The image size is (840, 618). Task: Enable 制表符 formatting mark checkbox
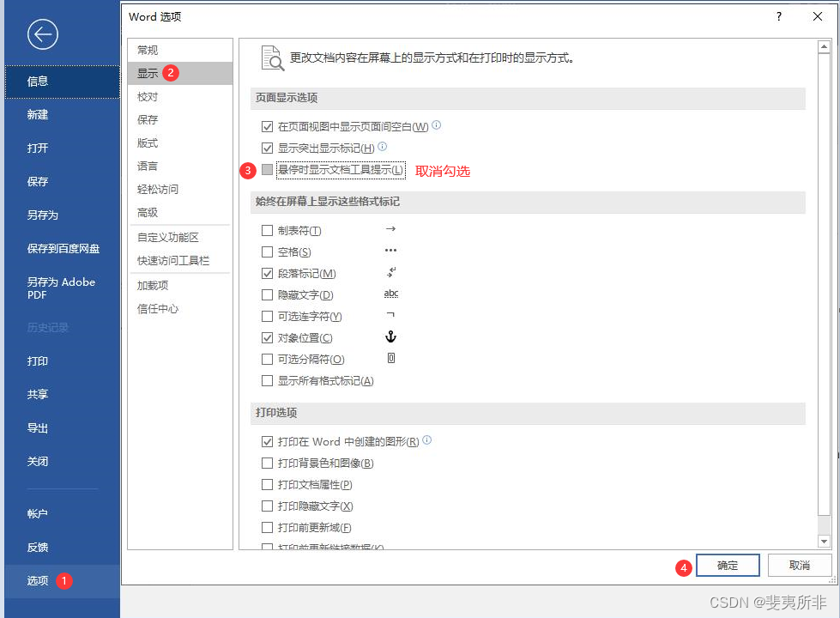click(267, 231)
